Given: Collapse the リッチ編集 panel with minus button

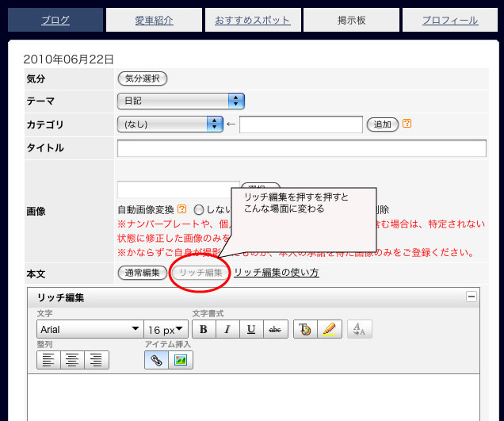Looking at the screenshot, I should pyautogui.click(x=472, y=297).
